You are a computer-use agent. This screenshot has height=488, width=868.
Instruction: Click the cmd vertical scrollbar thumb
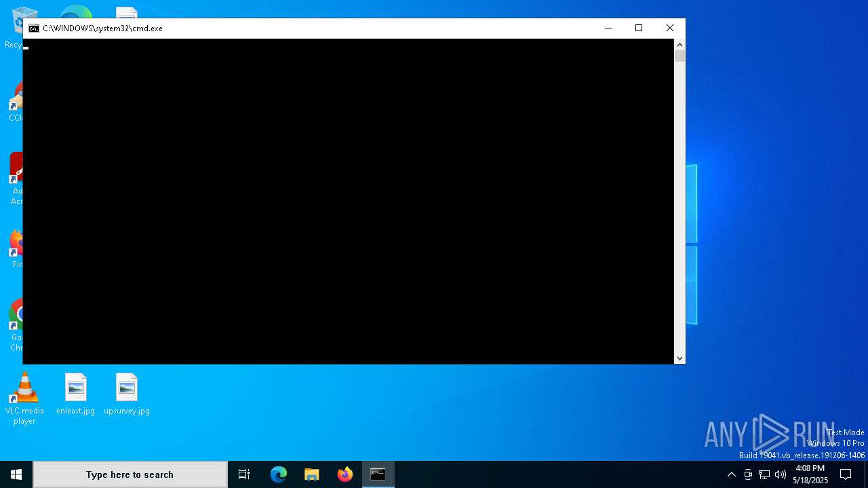click(x=679, y=56)
